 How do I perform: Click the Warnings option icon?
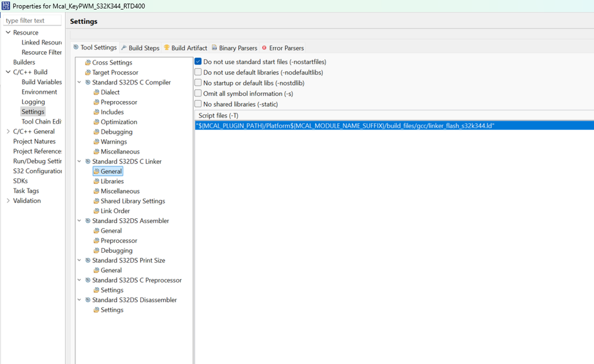point(96,142)
